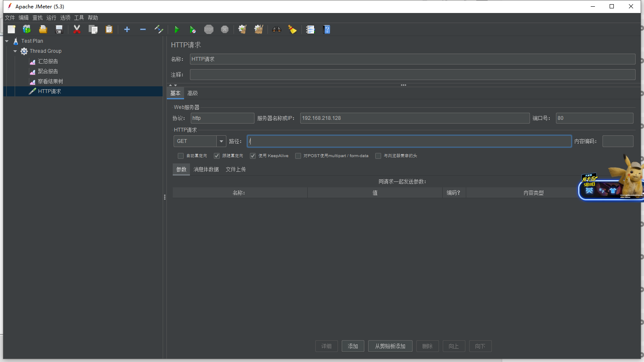Collapse the Thread Group tree node
The width and height of the screenshot is (644, 362).
[x=15, y=51]
